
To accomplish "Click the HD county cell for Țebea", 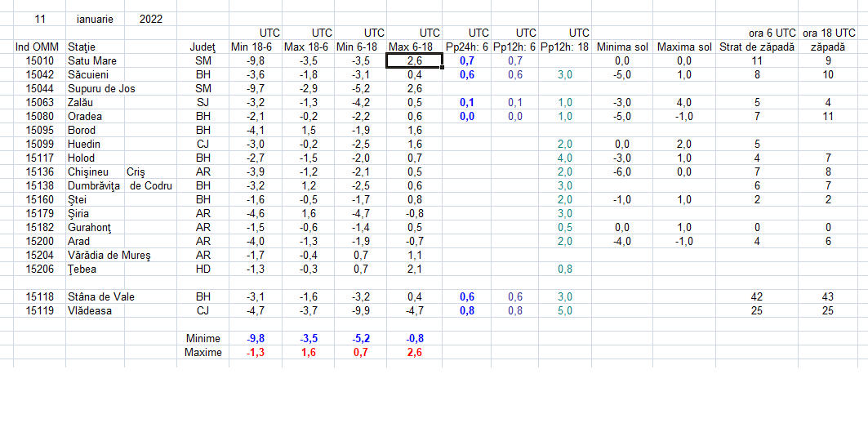I will click(x=203, y=269).
